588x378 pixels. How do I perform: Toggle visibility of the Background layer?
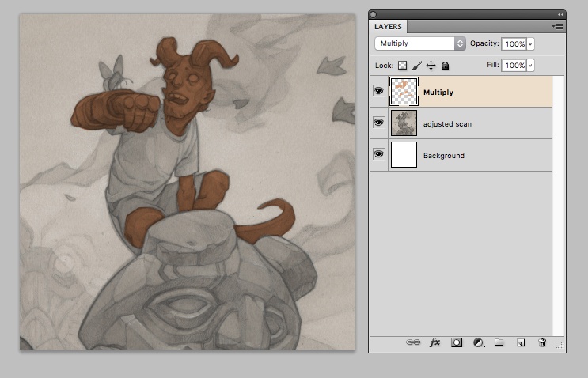pyautogui.click(x=378, y=155)
